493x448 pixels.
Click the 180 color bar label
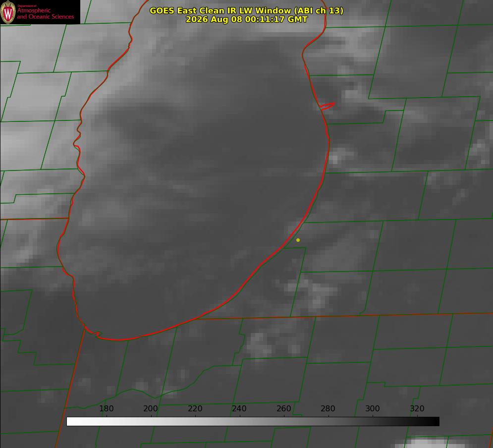coord(107,408)
